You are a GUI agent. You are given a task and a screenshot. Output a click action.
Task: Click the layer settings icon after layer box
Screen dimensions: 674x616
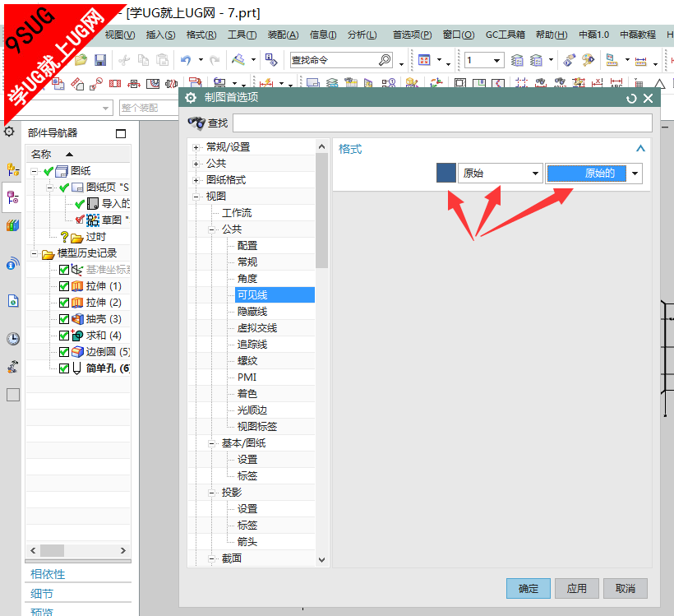click(x=517, y=60)
